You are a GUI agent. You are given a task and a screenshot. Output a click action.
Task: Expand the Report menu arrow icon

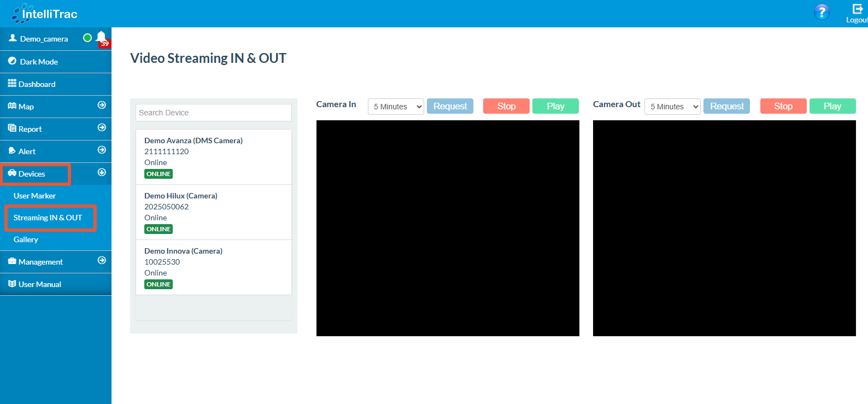click(x=102, y=127)
